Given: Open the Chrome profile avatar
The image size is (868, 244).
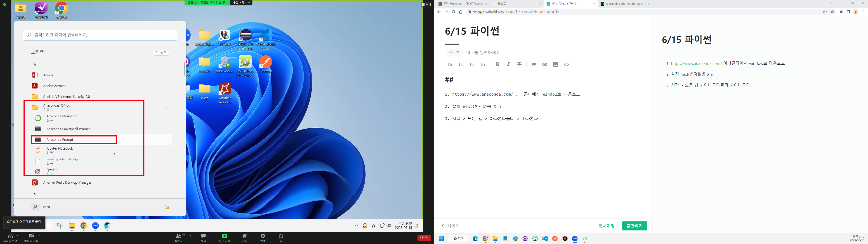Looking at the screenshot, I should click(x=856, y=12).
